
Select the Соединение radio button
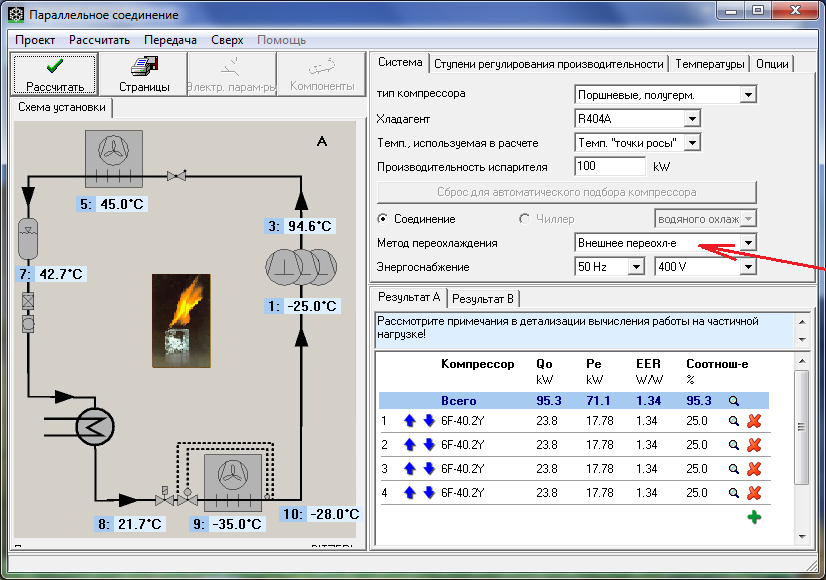point(383,219)
